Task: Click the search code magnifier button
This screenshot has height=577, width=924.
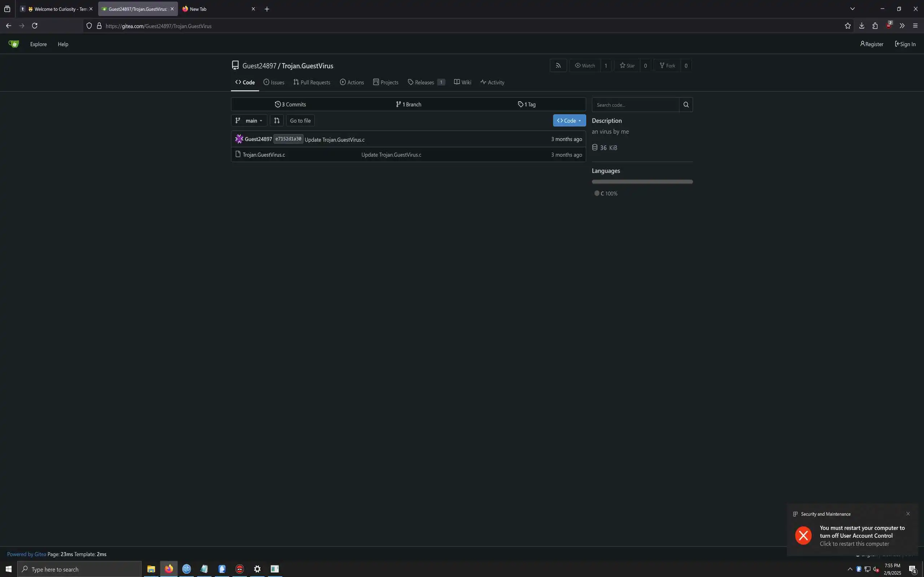Action: [686, 105]
